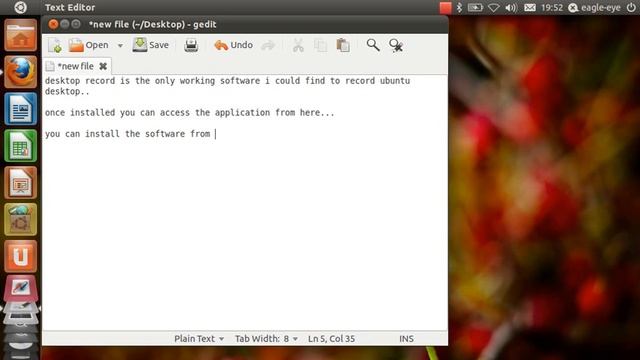640x360 pixels.
Task: Launch Firefox from the launcher
Action: click(x=20, y=72)
